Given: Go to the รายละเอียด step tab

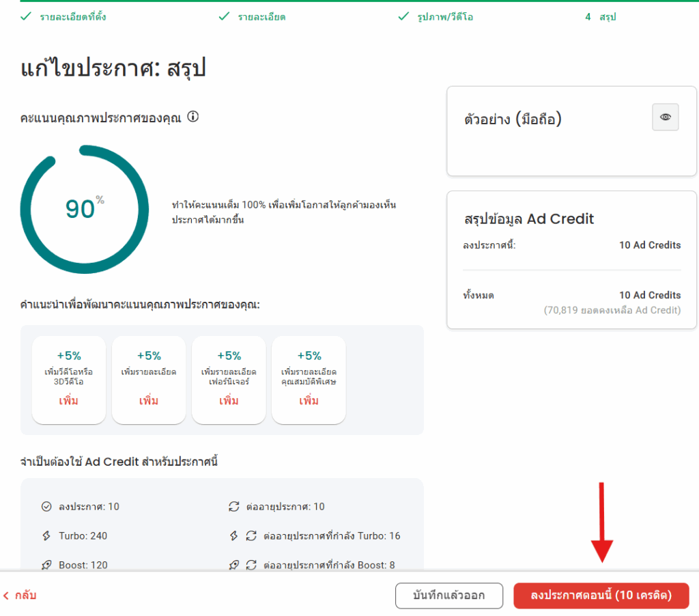Looking at the screenshot, I should [x=261, y=16].
